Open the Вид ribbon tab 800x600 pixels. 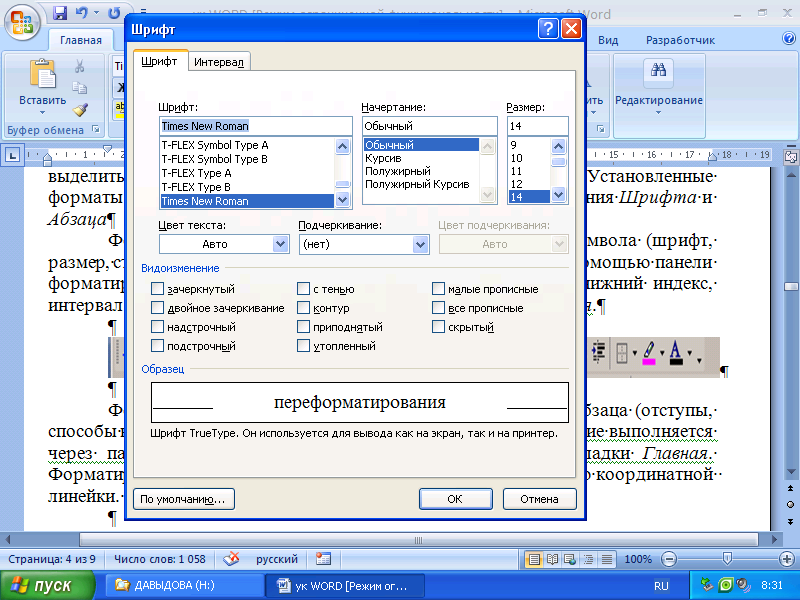pos(608,40)
